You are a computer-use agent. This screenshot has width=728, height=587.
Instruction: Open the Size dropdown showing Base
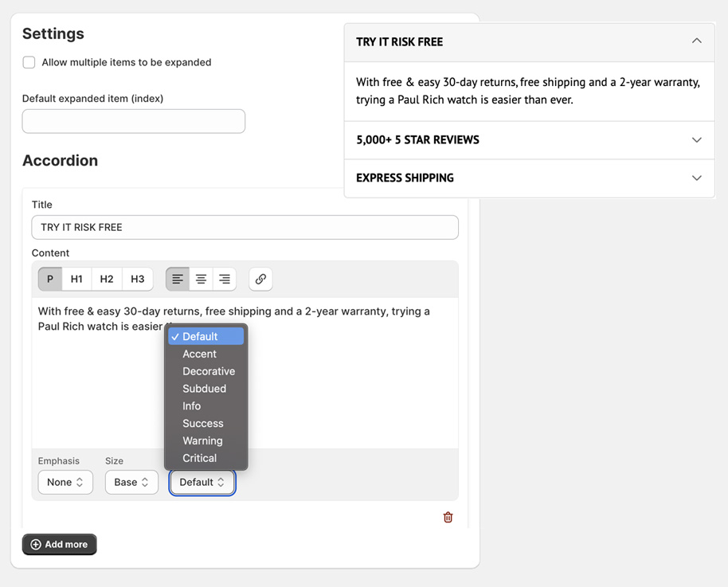[x=131, y=482]
